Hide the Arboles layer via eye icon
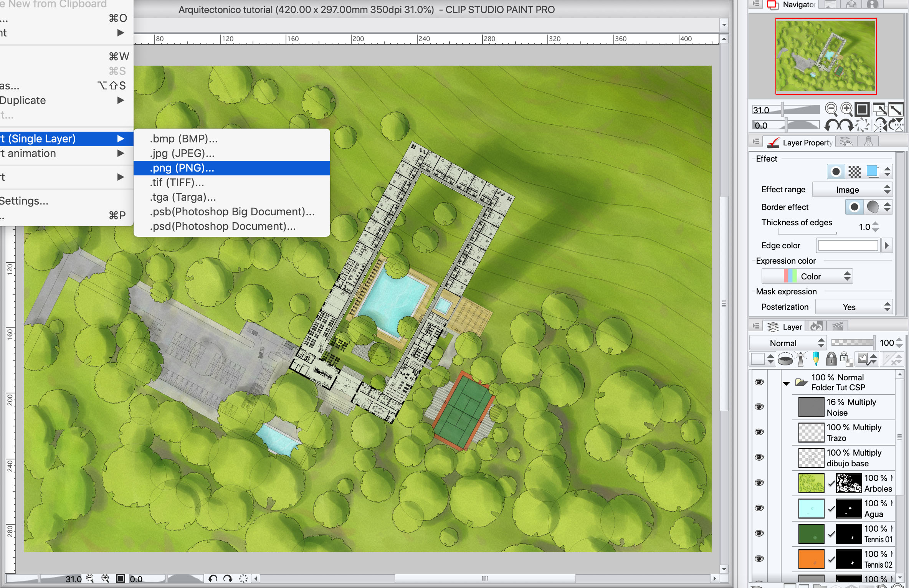The width and height of the screenshot is (909, 588). (759, 483)
